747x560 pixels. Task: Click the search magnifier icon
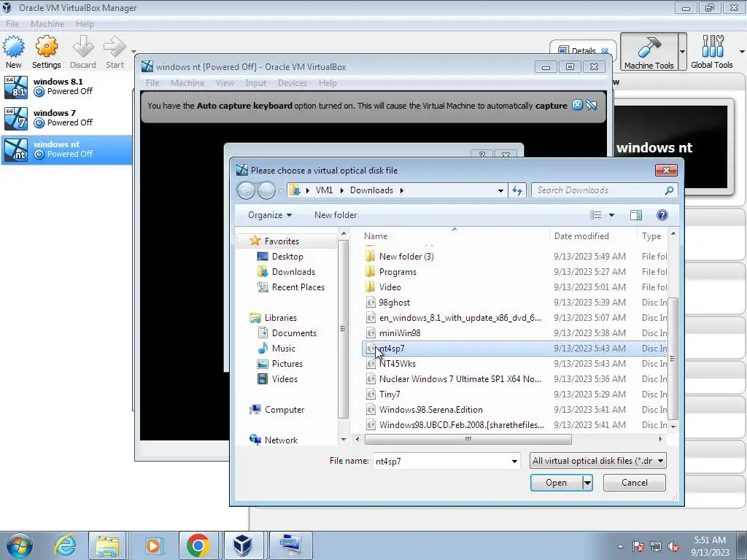click(669, 190)
